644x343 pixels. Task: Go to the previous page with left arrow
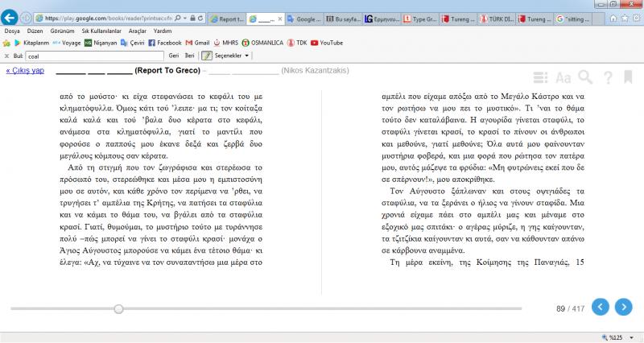tap(600, 307)
